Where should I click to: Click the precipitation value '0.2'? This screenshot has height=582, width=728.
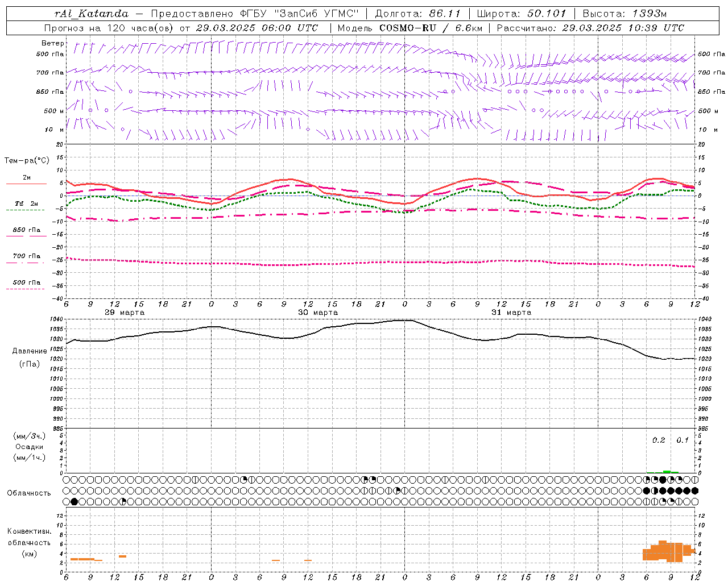[659, 440]
